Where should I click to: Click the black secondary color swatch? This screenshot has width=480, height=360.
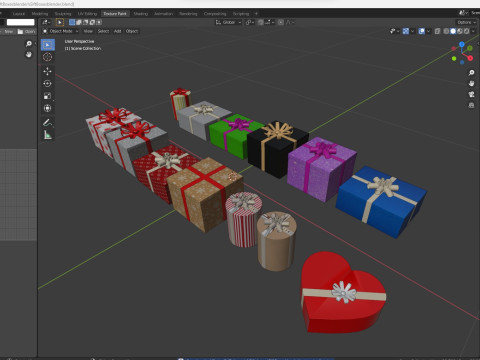click(x=2, y=22)
